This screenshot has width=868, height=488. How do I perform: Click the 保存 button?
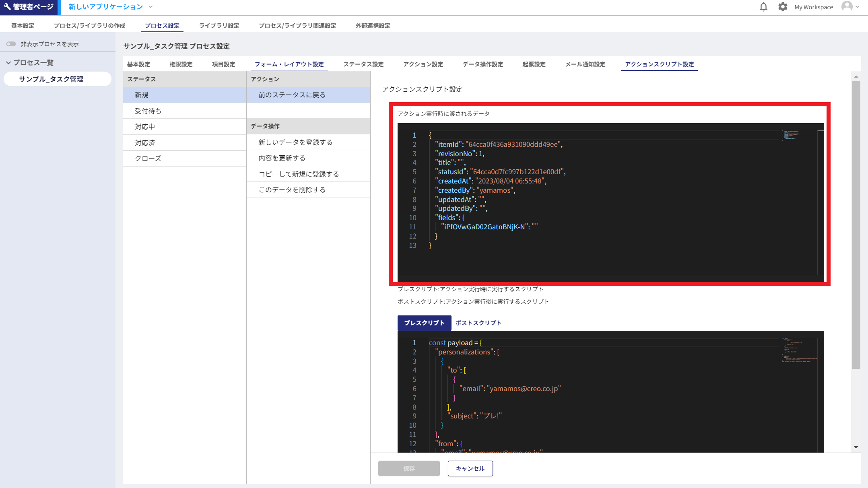409,468
